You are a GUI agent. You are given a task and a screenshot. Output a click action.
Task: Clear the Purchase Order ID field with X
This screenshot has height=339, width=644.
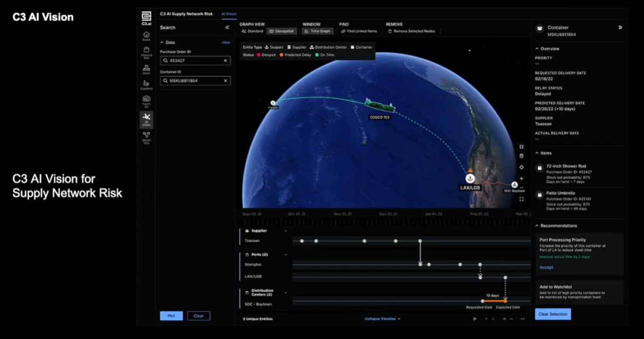(226, 61)
